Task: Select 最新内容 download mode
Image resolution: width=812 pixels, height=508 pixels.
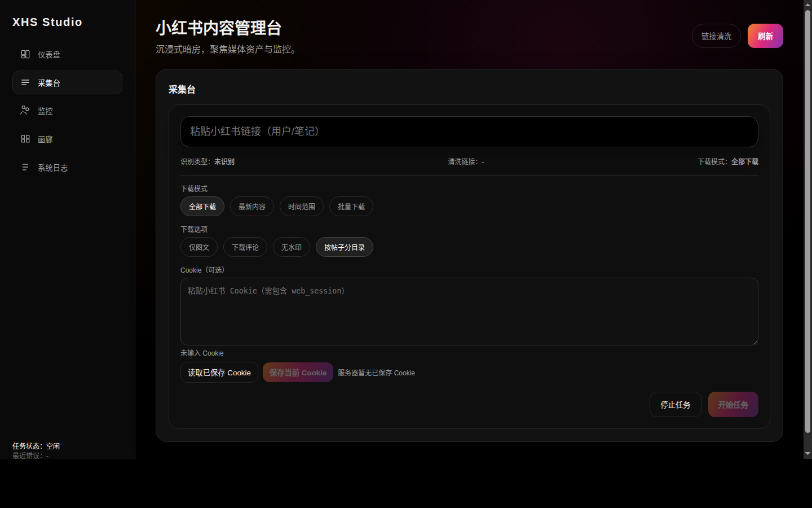Action: click(252, 207)
